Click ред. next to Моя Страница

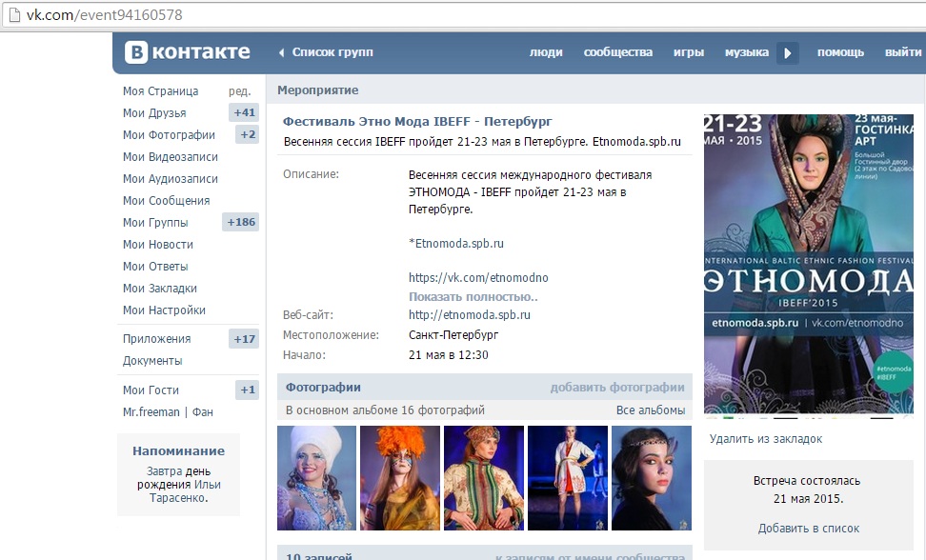(240, 90)
